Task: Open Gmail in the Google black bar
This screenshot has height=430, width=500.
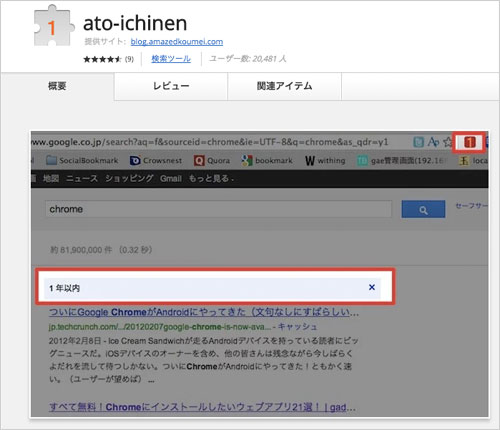Action: click(171, 179)
